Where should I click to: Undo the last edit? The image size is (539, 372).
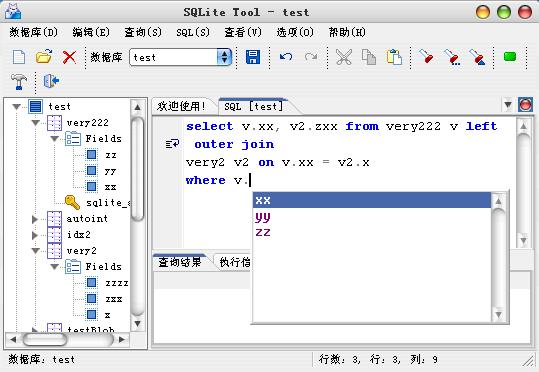[x=286, y=57]
